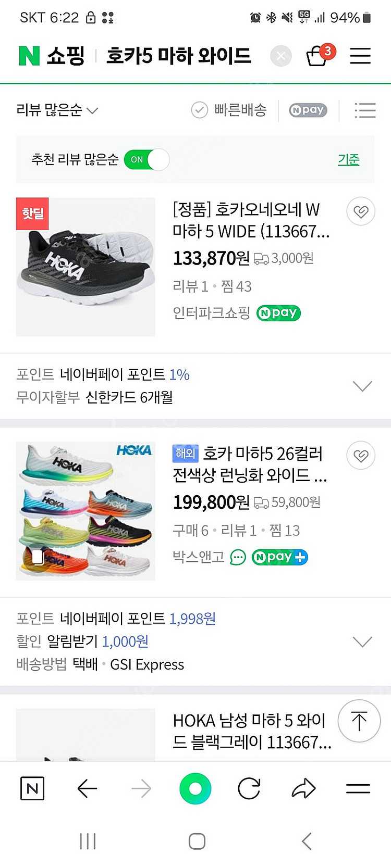This screenshot has width=391, height=868.
Task: Toggle the Npay filter button
Action: point(308,110)
